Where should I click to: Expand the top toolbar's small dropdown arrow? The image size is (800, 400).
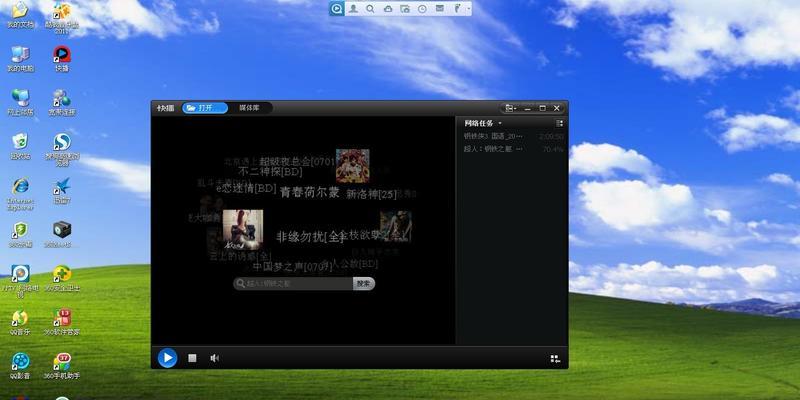click(x=468, y=9)
